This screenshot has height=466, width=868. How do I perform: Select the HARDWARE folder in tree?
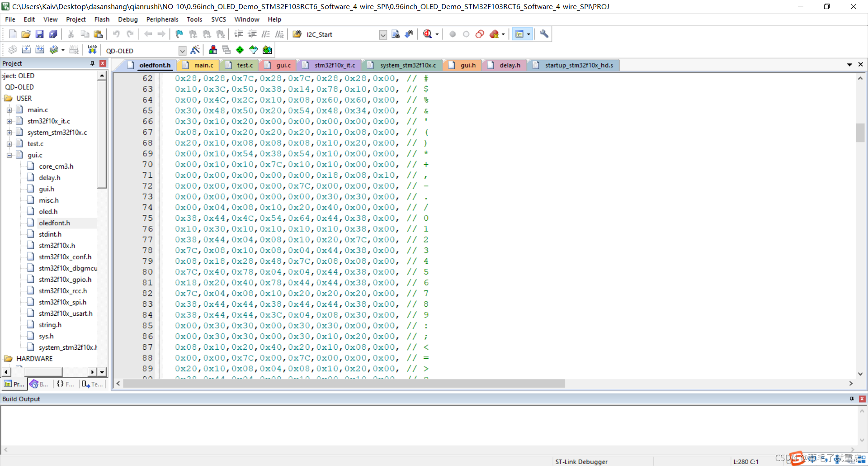tap(34, 359)
